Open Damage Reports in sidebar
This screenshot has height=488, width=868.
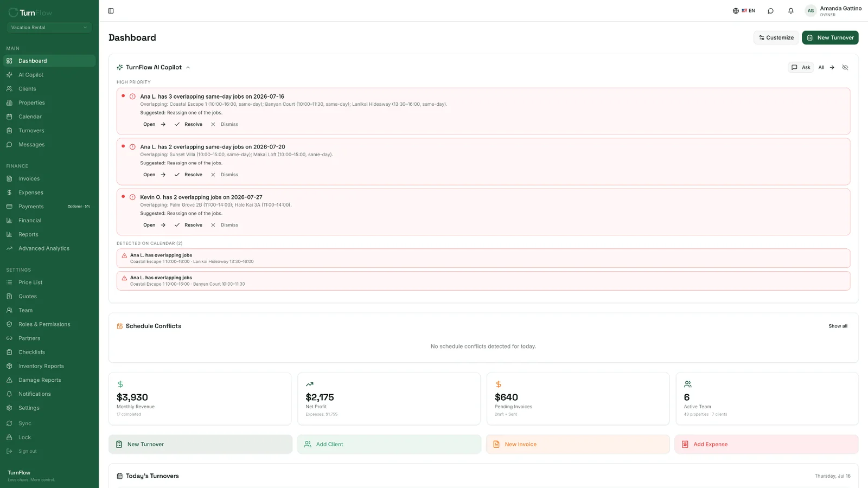[49, 380]
